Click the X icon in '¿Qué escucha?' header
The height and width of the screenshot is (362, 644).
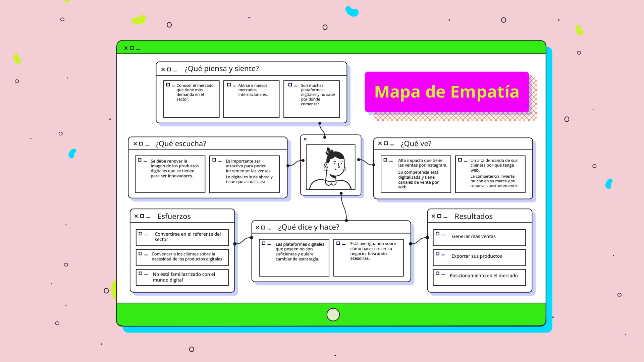click(x=135, y=143)
